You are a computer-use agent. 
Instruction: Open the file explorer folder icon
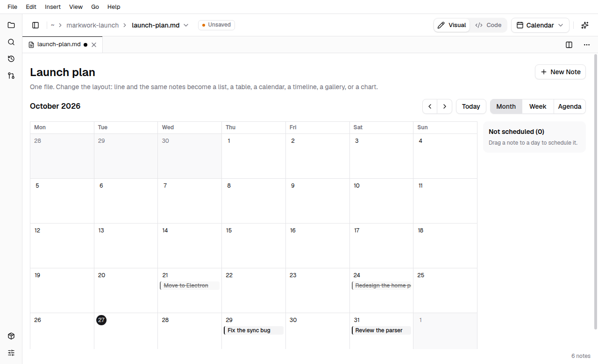click(11, 25)
